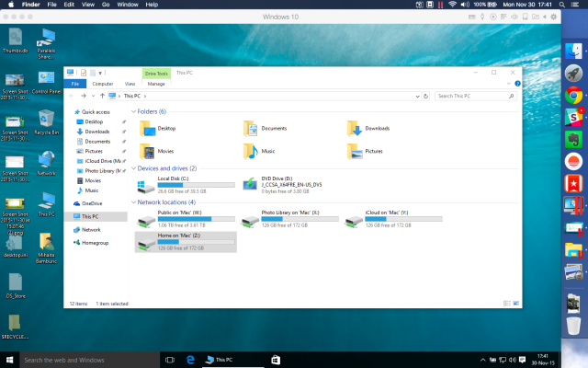Screen dimensions: 588x368
Task: Open Google Chrome in the Mac dock
Action: pyautogui.click(x=573, y=96)
